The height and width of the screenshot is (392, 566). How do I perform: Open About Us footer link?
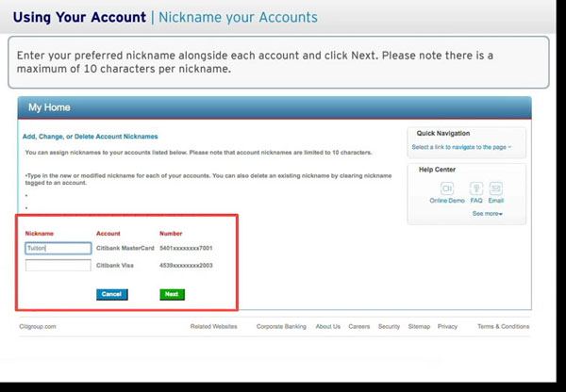[x=327, y=326]
